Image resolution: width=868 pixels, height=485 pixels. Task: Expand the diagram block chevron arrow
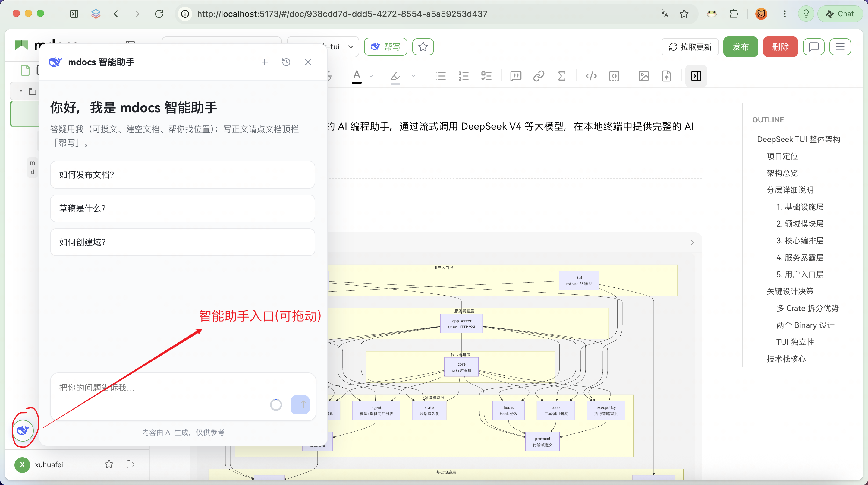coord(692,242)
